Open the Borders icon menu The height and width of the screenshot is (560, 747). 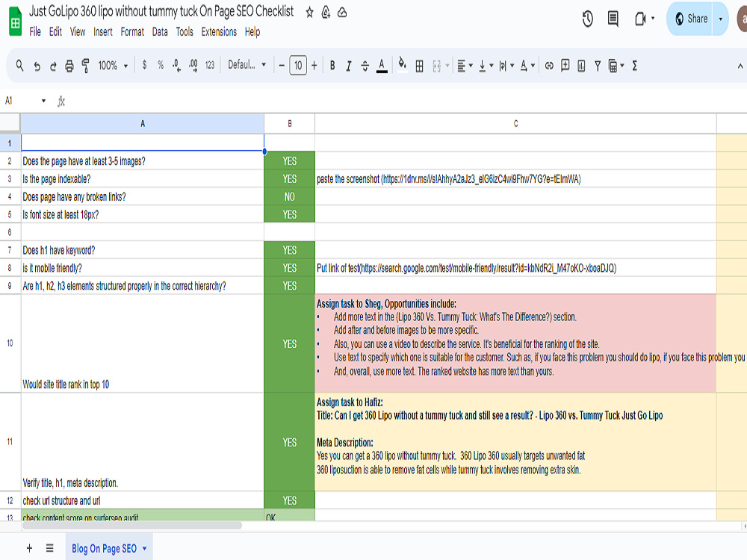tap(419, 66)
